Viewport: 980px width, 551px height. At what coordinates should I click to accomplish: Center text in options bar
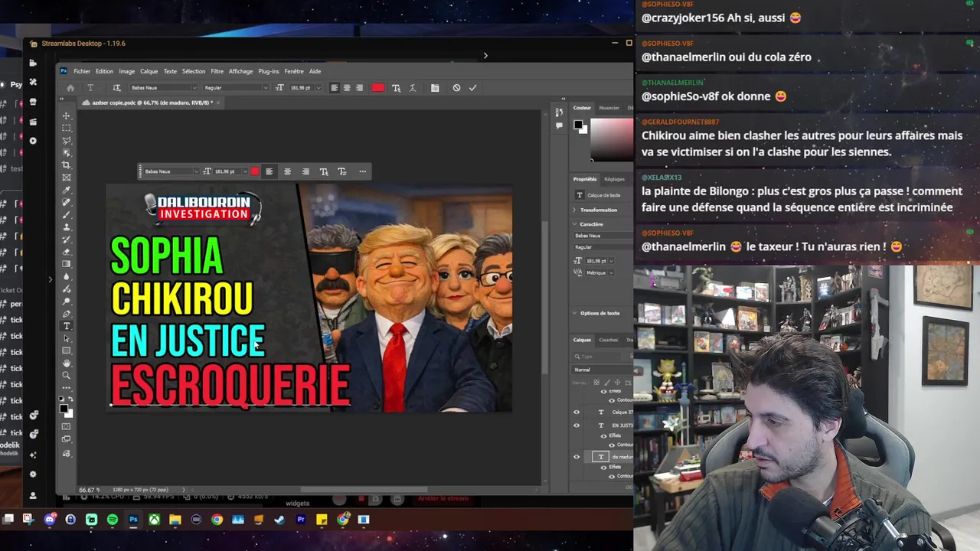(x=347, y=88)
